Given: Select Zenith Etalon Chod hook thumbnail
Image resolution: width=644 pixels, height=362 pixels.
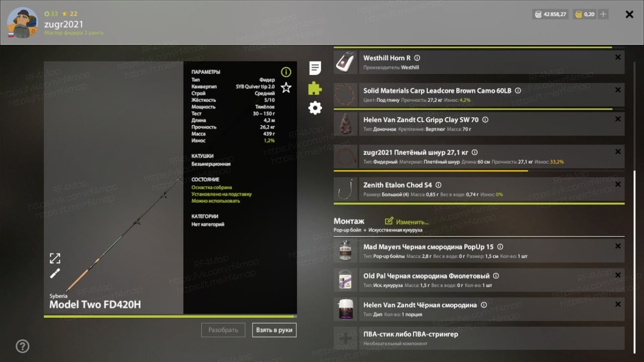Looking at the screenshot, I should click(346, 189).
